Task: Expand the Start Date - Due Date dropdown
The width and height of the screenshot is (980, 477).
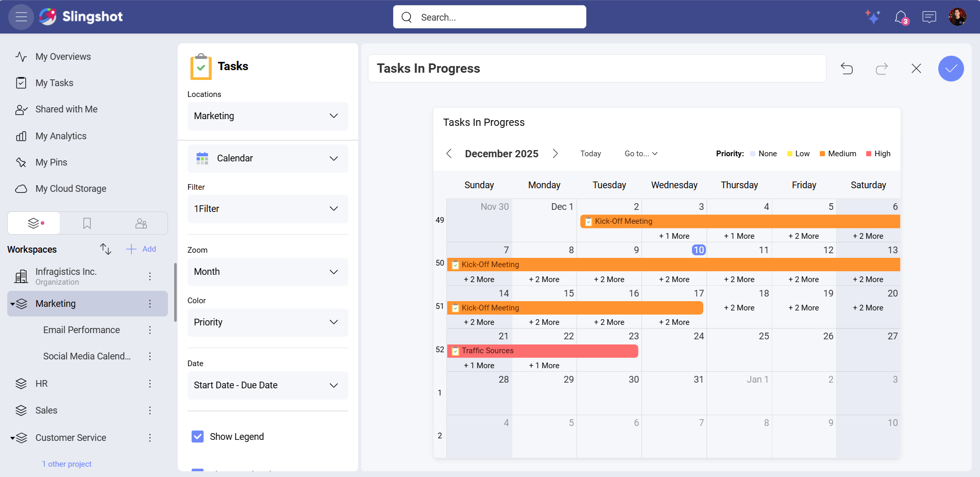Action: [267, 385]
